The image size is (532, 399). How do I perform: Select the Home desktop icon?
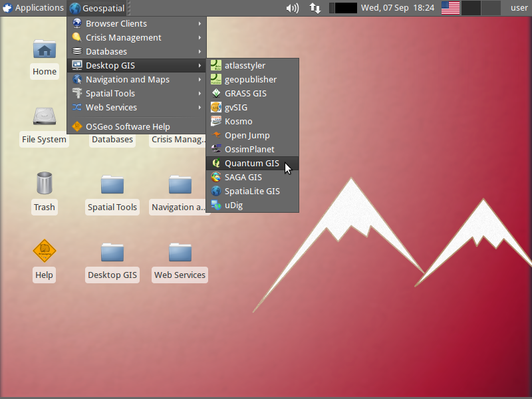point(45,49)
